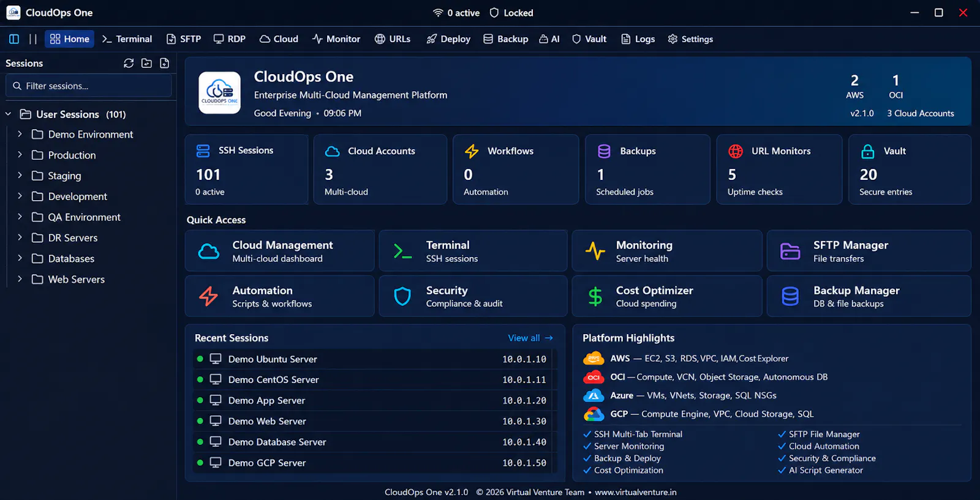Screen dimensions: 980x500
Task: Click the www.virtualventure.in footer link
Action: pyautogui.click(x=636, y=492)
